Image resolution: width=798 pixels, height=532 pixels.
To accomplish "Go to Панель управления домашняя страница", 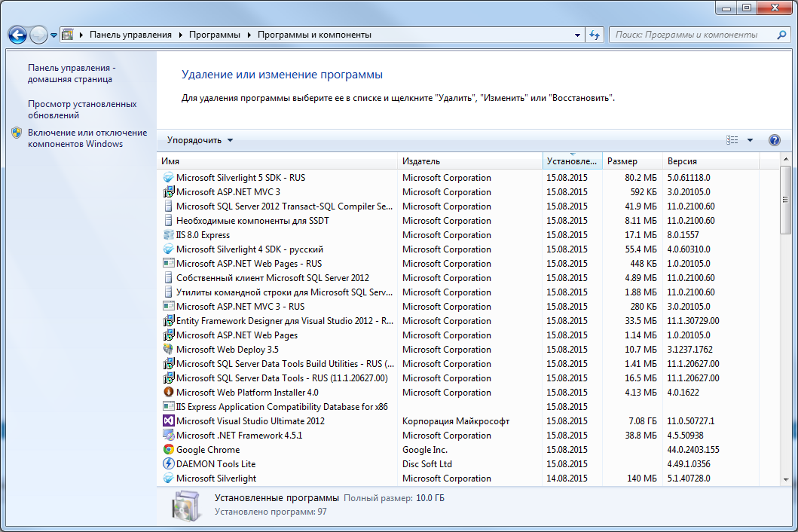I will click(x=72, y=73).
